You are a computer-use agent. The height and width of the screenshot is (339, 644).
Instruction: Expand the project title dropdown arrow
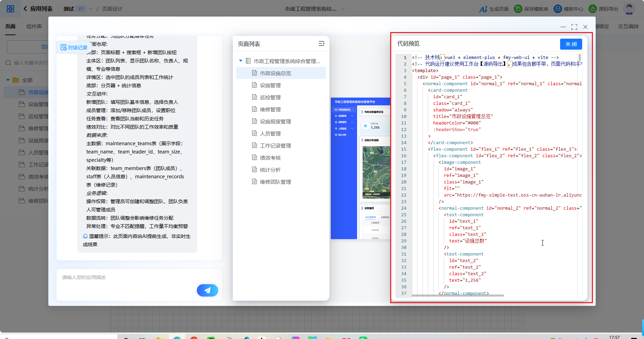coord(343,9)
